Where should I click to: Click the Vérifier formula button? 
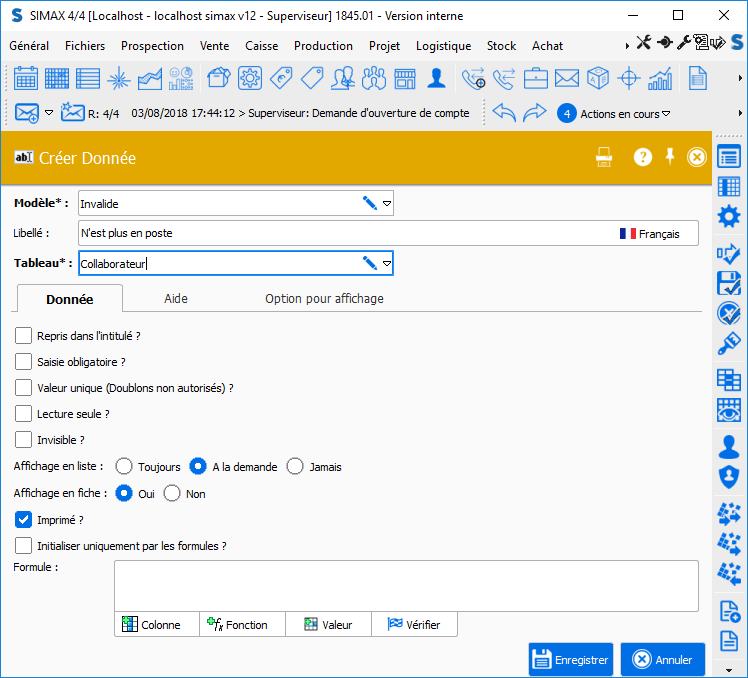414,624
